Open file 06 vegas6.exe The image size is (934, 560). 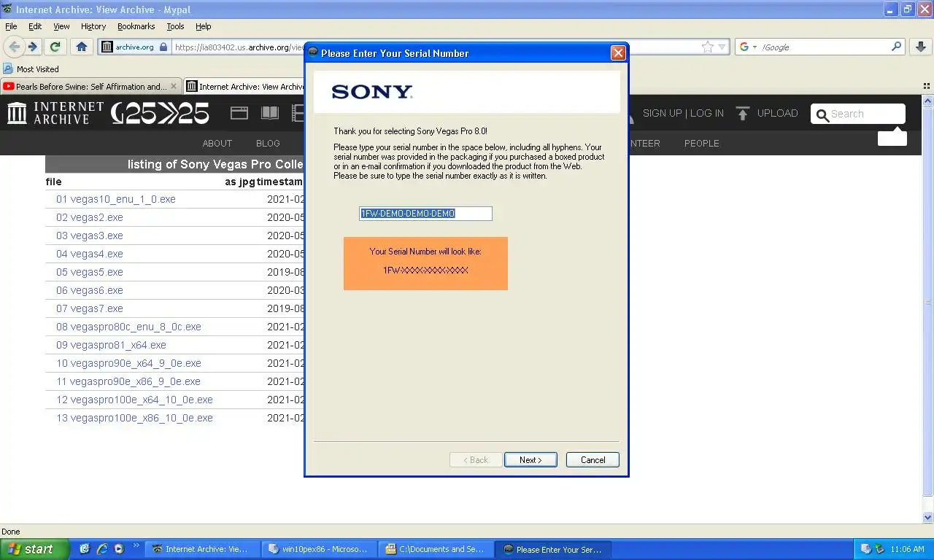click(x=90, y=290)
